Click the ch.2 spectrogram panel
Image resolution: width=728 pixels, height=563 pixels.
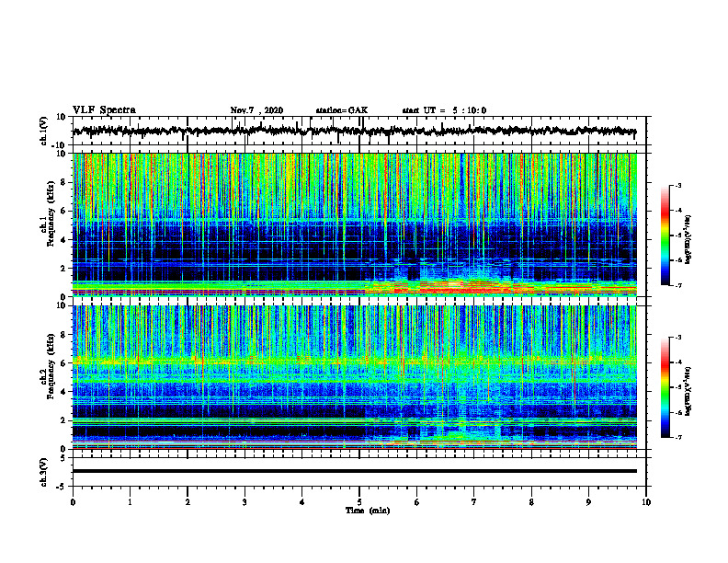coord(354,377)
